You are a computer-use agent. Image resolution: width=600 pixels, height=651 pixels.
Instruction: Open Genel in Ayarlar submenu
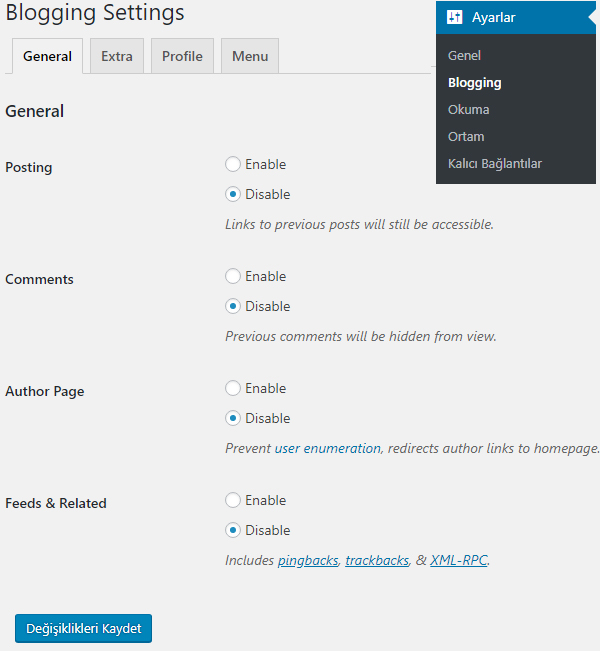pyautogui.click(x=464, y=56)
